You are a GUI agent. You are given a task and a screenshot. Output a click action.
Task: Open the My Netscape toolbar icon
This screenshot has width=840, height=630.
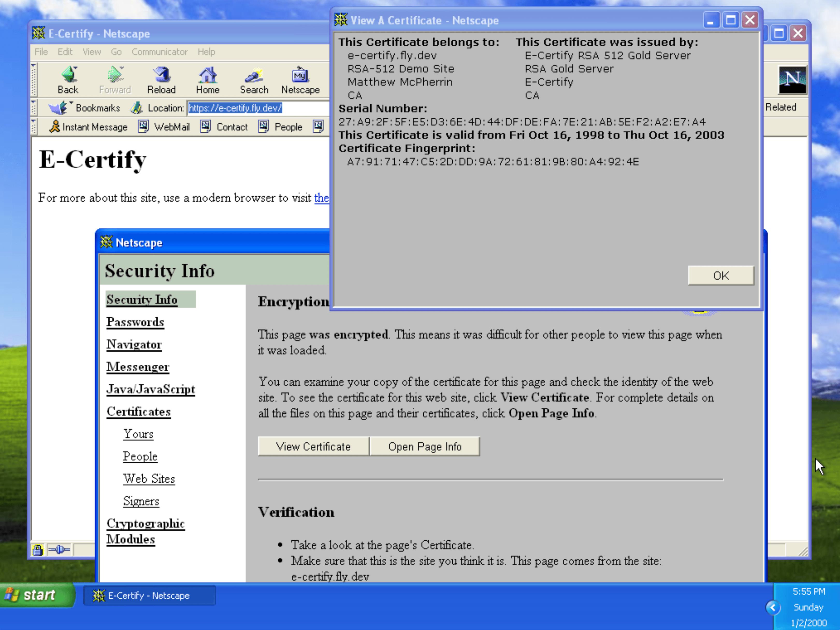pyautogui.click(x=300, y=80)
